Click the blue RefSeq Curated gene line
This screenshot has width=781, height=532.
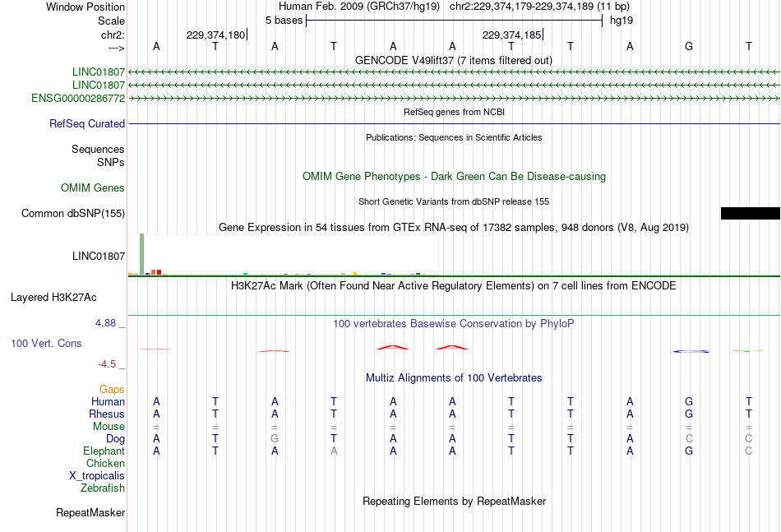(x=455, y=123)
